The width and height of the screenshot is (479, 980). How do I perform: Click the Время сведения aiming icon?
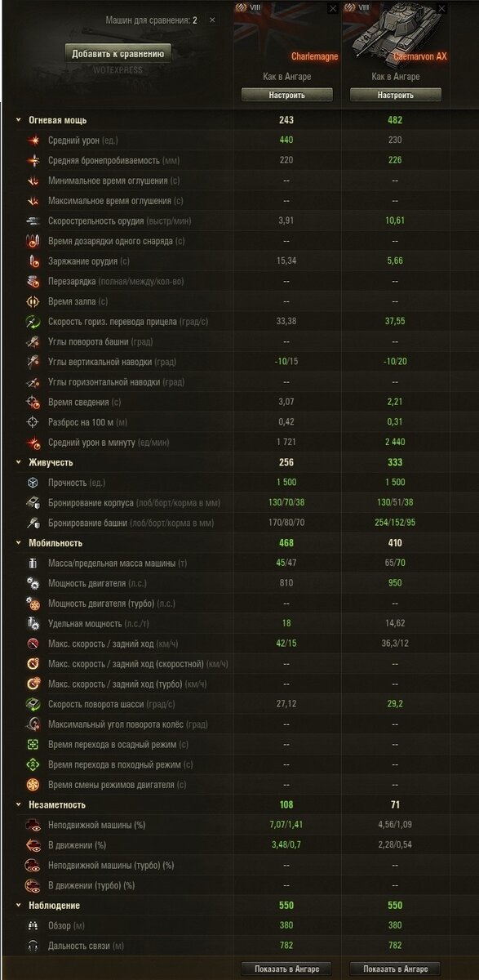tap(33, 402)
